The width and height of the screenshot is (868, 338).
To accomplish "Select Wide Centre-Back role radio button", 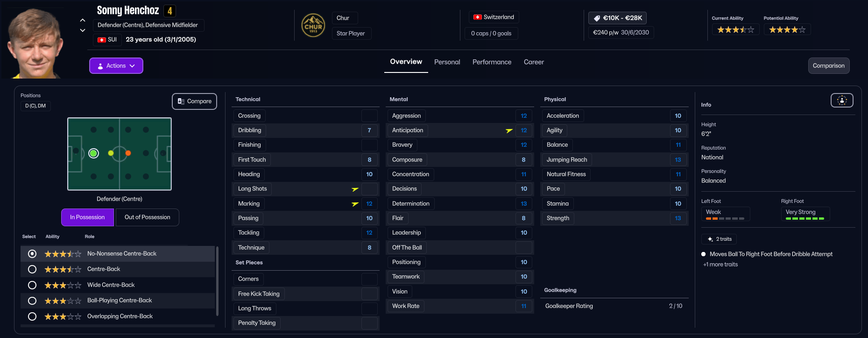I will pyautogui.click(x=32, y=285).
